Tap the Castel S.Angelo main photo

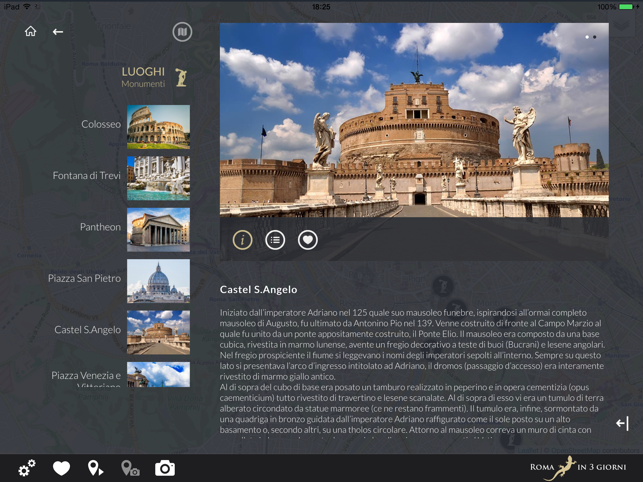click(x=414, y=120)
